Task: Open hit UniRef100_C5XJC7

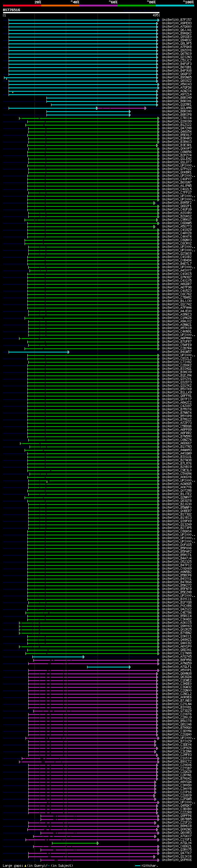Action: click(176, 61)
